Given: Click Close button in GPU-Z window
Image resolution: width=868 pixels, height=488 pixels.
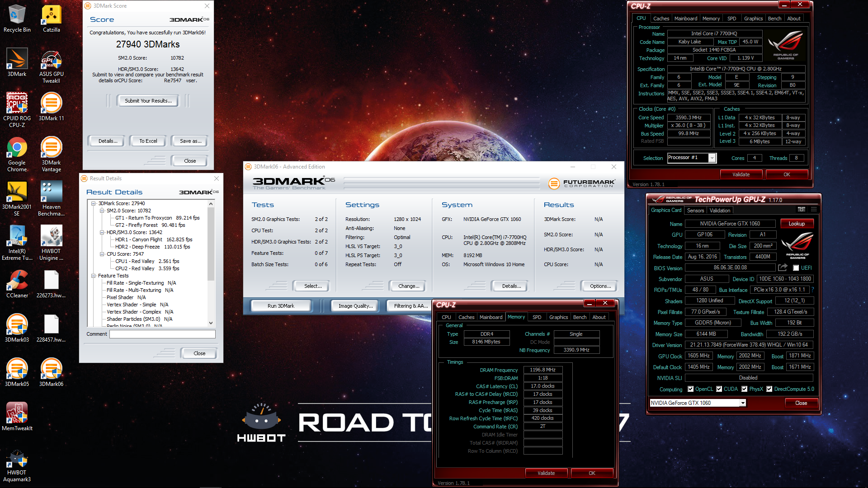Looking at the screenshot, I should [x=801, y=403].
